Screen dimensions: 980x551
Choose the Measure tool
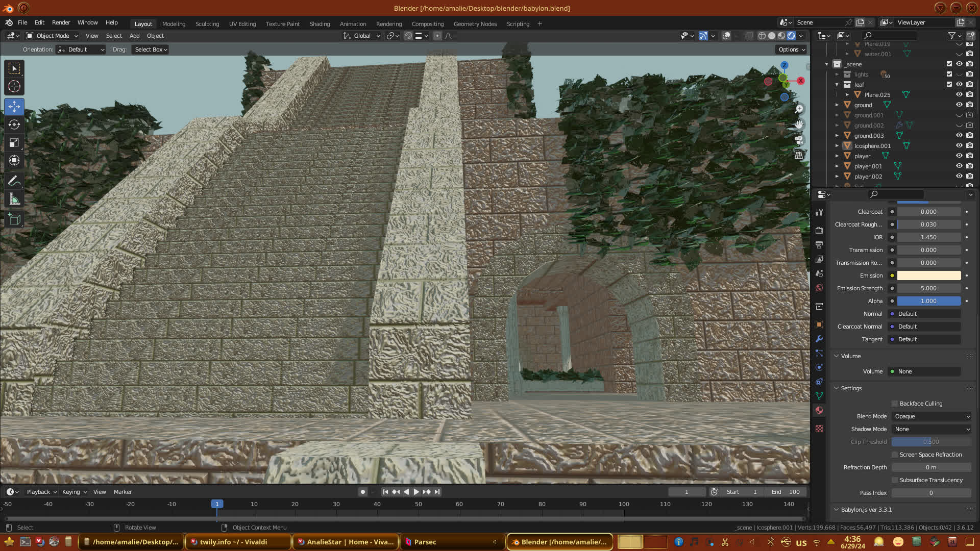[14, 199]
